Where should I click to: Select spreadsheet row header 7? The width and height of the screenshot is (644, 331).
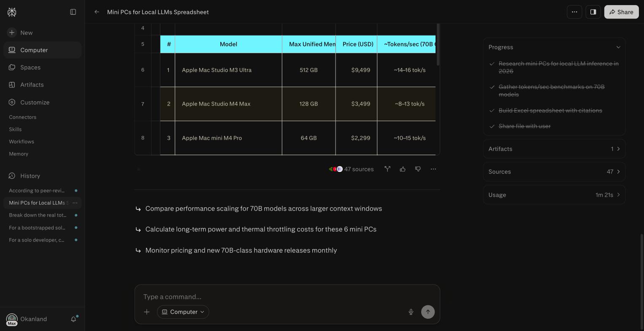click(143, 104)
